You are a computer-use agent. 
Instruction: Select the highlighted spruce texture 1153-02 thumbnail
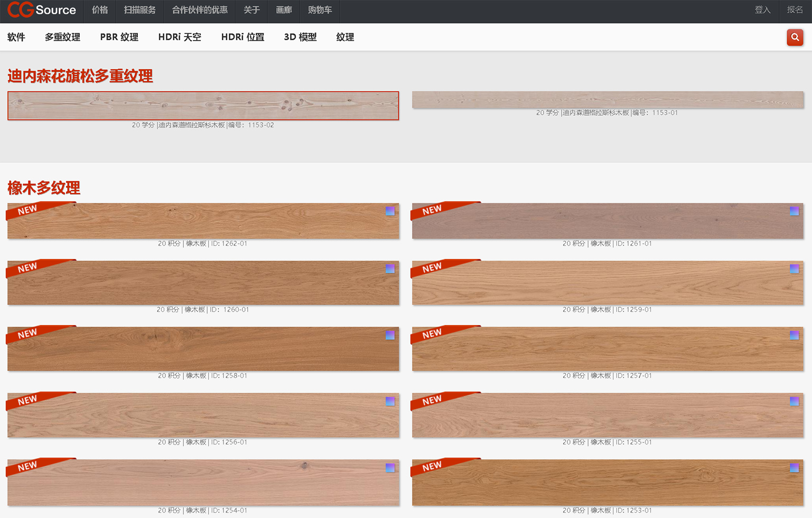[x=203, y=106]
